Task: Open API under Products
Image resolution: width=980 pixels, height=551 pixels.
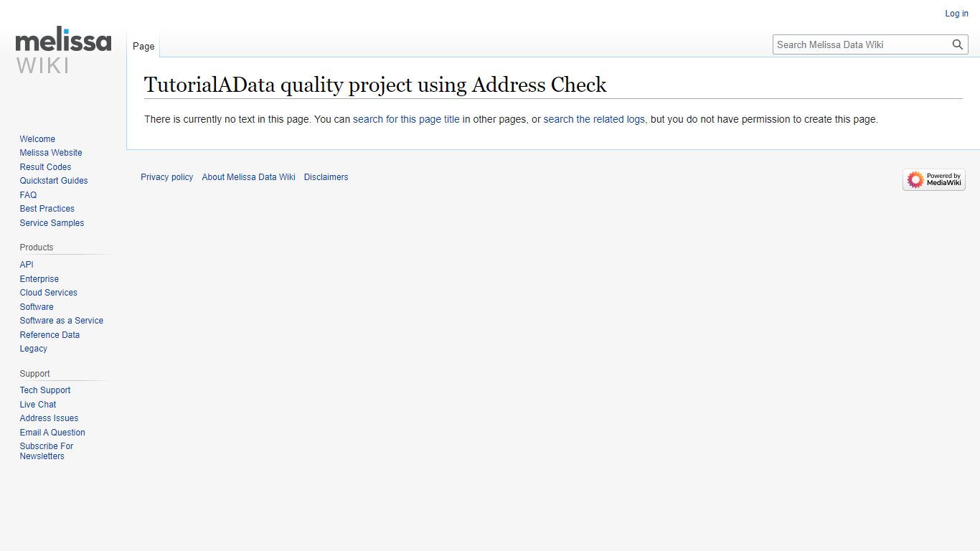Action: tap(27, 265)
